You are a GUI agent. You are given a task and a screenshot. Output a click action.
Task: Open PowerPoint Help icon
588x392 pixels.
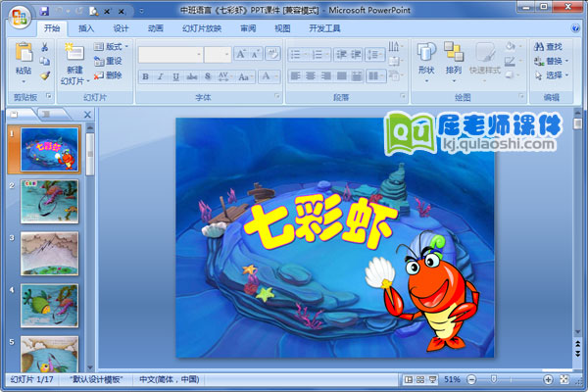pyautogui.click(x=575, y=28)
